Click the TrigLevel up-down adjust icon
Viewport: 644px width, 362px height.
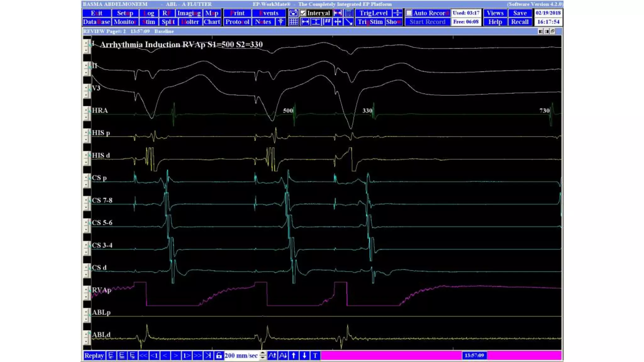point(397,13)
